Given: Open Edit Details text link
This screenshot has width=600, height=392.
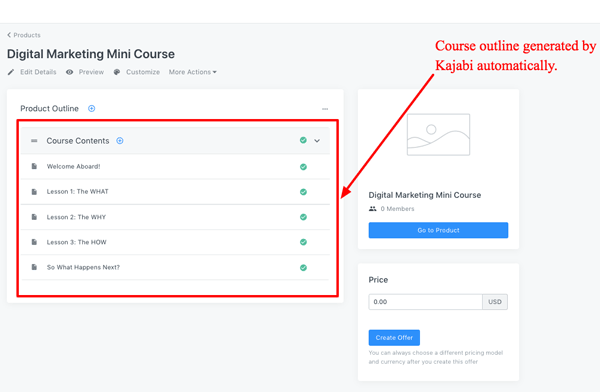Looking at the screenshot, I should (38, 72).
